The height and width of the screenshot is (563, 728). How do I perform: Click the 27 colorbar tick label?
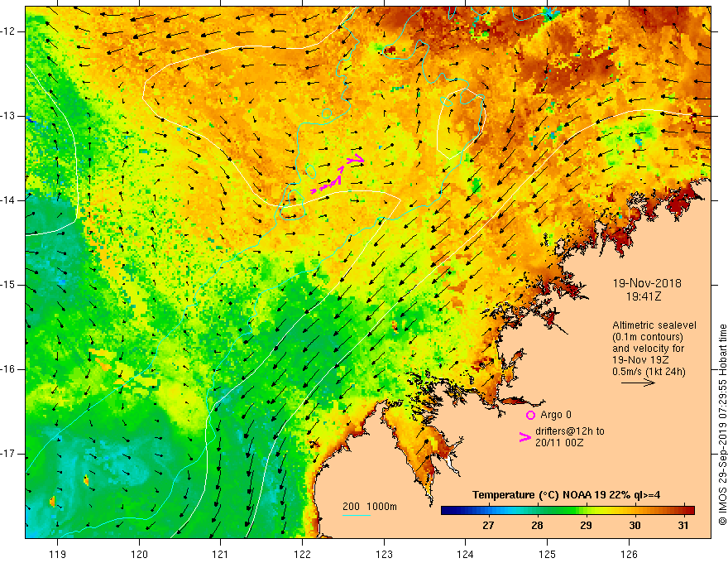tap(488, 526)
